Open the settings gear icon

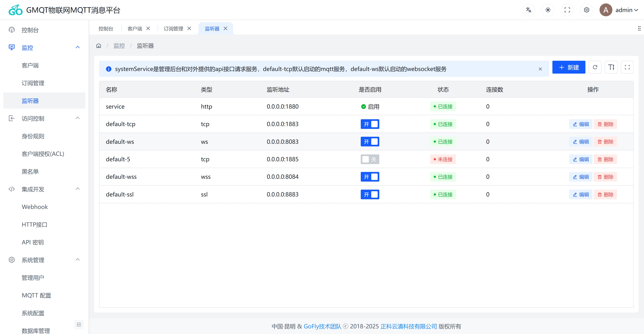tap(586, 10)
